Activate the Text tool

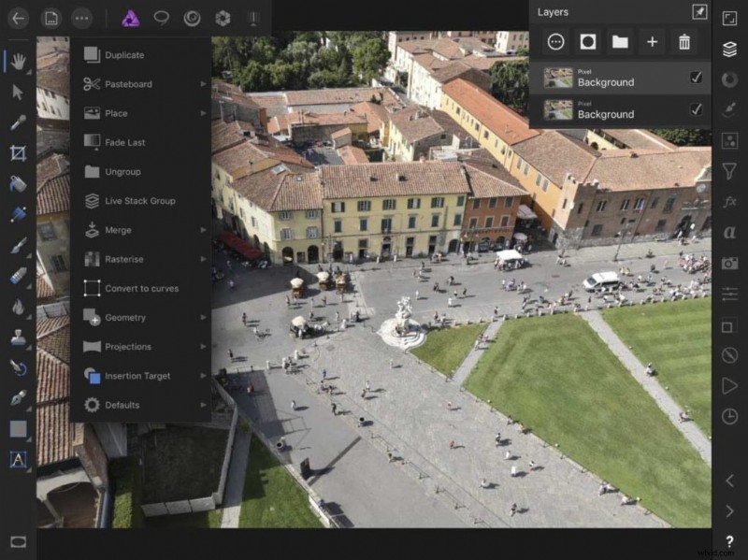click(x=19, y=458)
